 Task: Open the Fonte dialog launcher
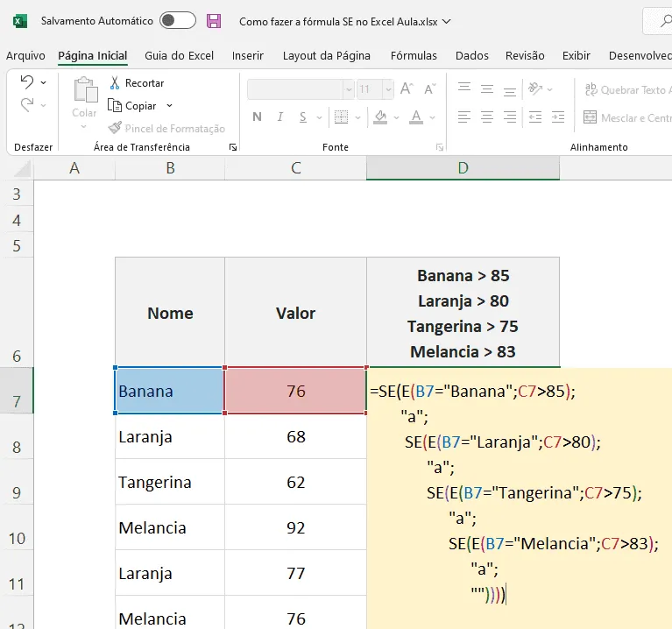(x=439, y=147)
